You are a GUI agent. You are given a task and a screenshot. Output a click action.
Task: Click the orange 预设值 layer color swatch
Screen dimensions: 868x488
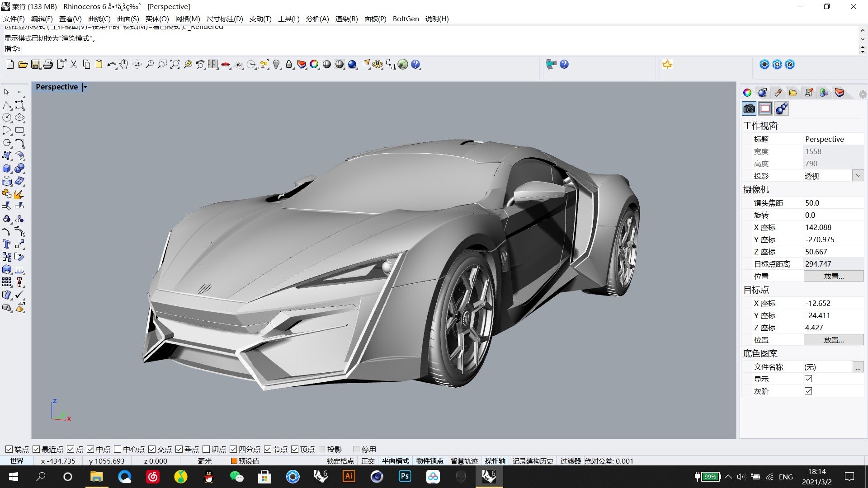click(x=234, y=461)
